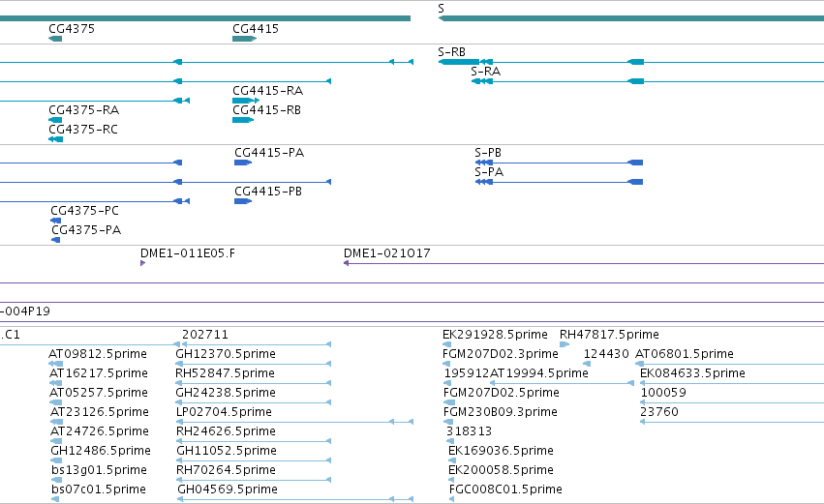Click the RH70264.5prime label
824x504 pixels.
226,470
